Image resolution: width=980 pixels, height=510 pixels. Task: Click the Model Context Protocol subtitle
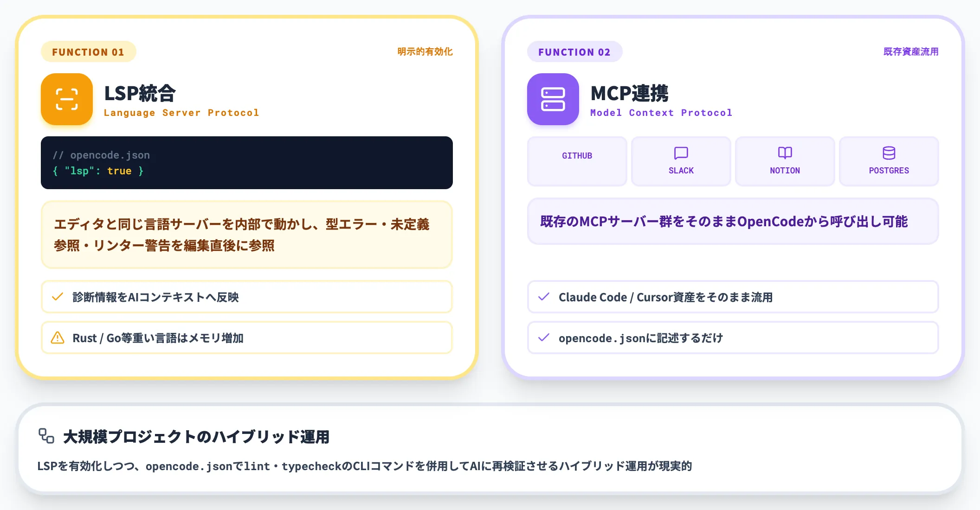[661, 113]
